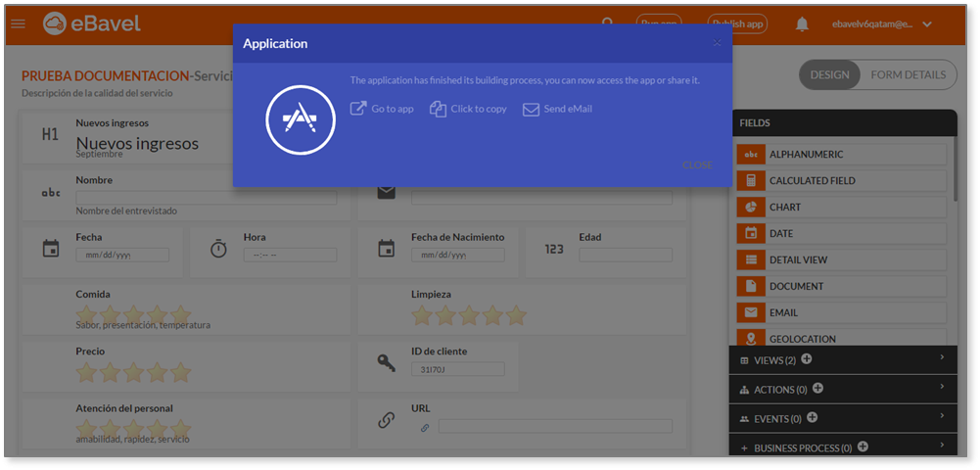Click the Click to copy link
Screen dimensions: 980x470
(x=479, y=109)
